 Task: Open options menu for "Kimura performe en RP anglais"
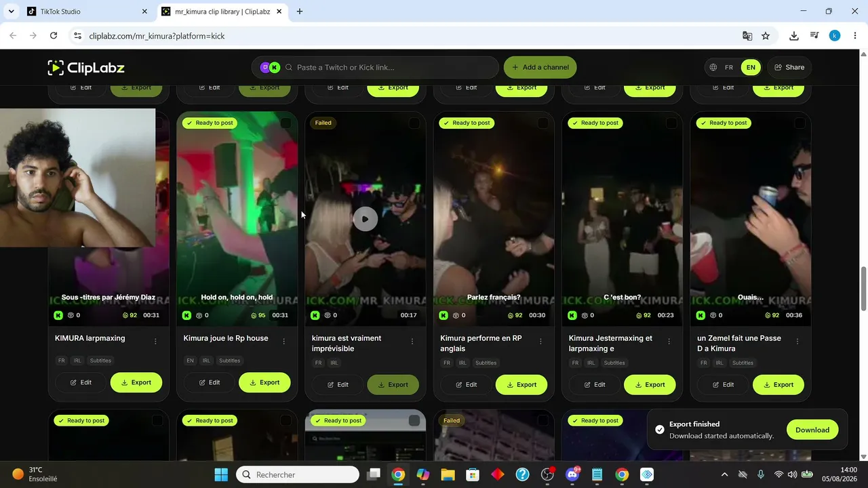click(x=540, y=342)
